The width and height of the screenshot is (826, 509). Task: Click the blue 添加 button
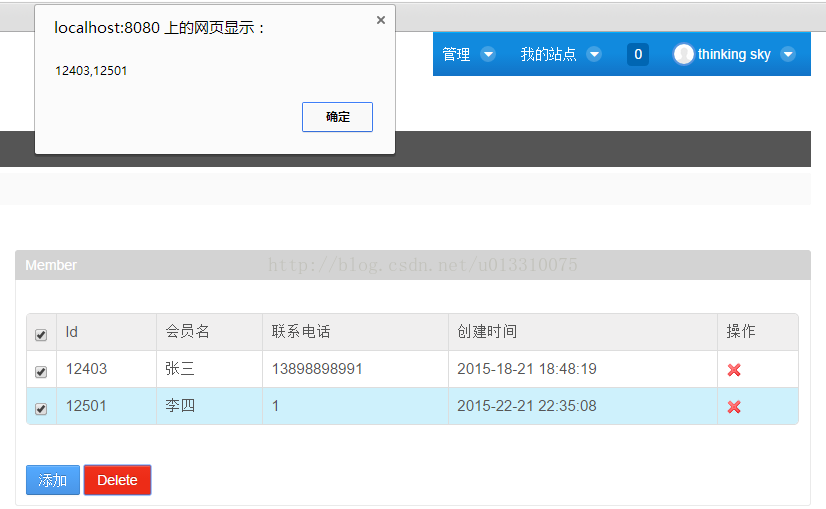coord(53,480)
